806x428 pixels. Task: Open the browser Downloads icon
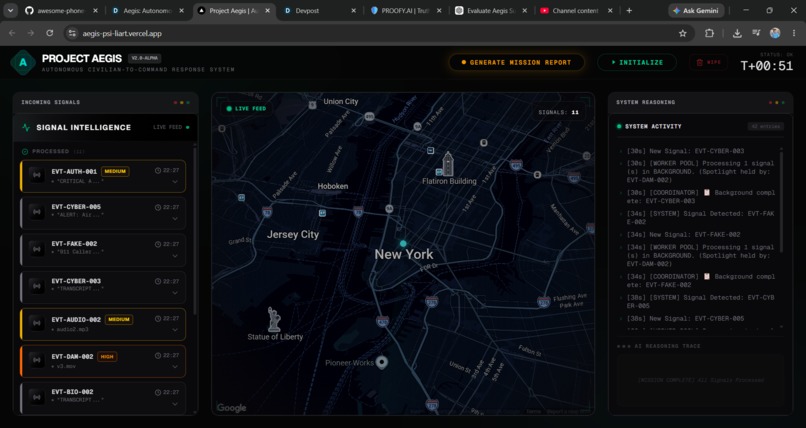pyautogui.click(x=737, y=33)
